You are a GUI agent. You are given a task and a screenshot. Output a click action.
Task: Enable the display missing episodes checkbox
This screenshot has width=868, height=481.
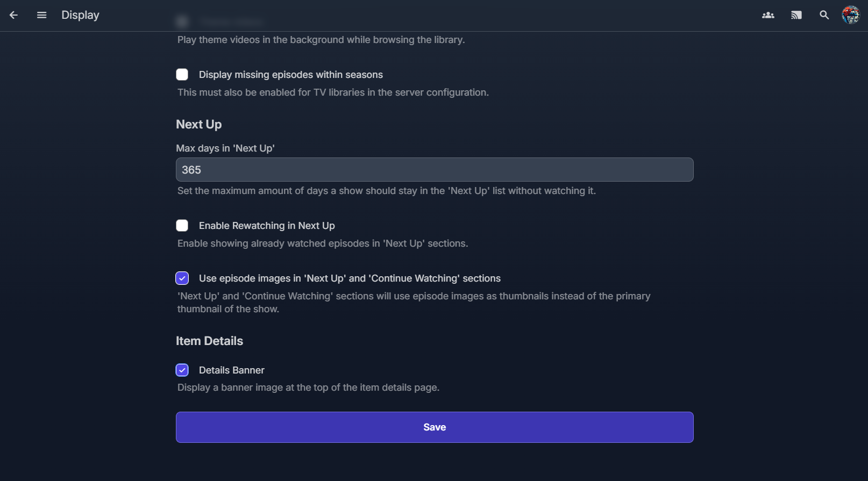(x=182, y=75)
